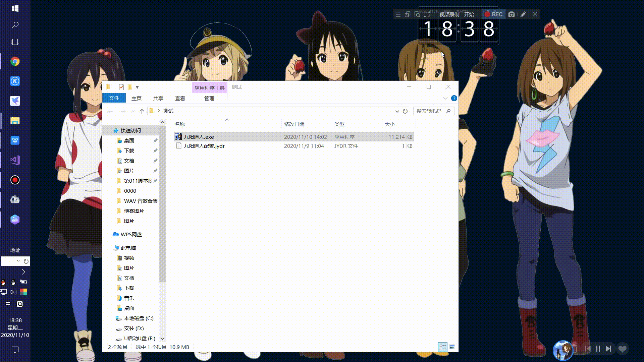Open the 共享 ribbon tab

158,98
